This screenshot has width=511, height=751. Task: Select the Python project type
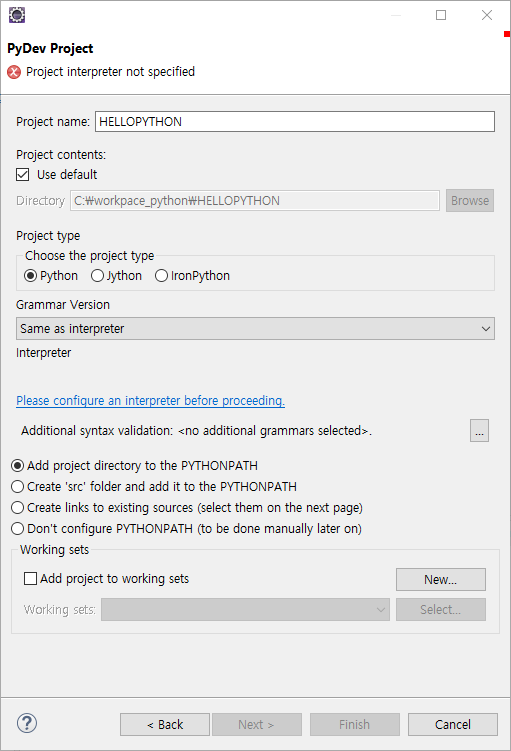51,276
